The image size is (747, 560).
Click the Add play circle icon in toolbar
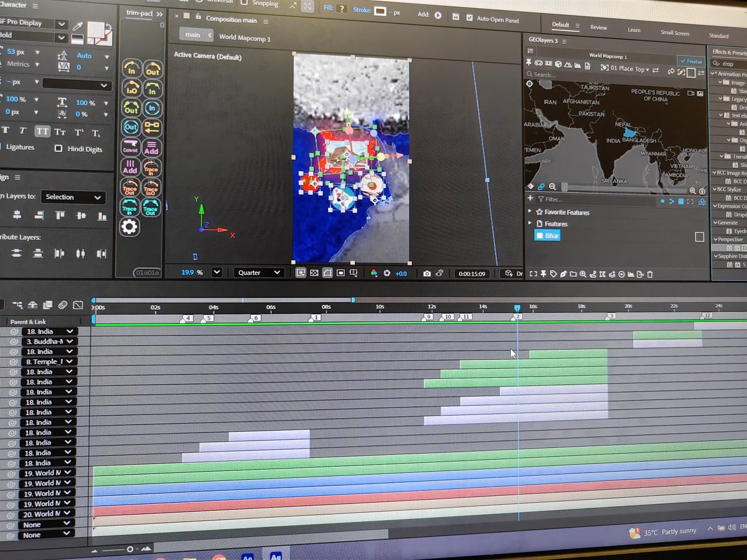[438, 16]
